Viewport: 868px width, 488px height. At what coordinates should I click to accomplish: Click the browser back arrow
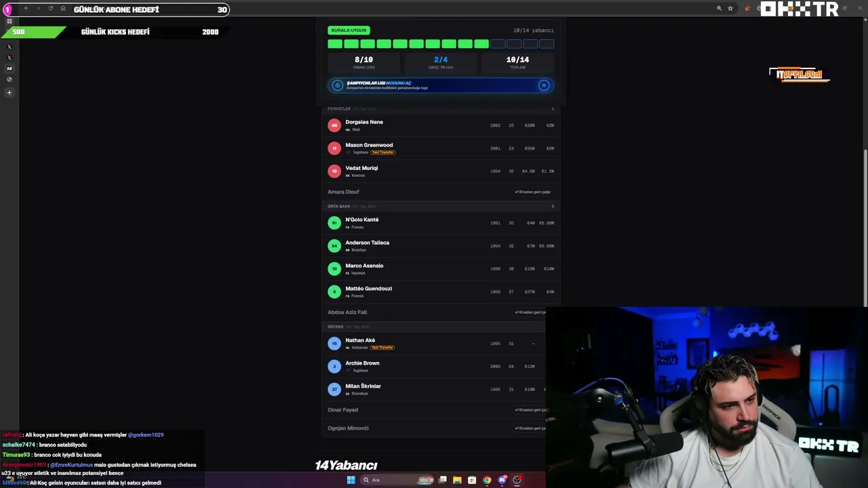pos(26,9)
